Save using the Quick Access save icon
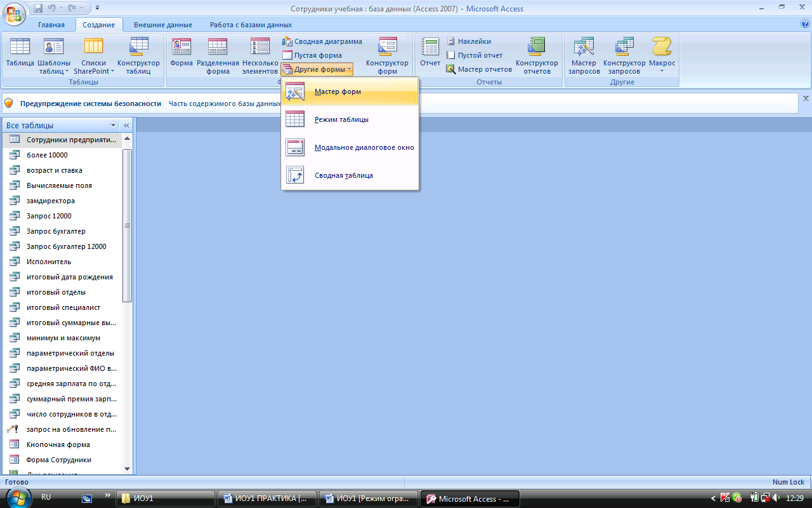The image size is (812, 508). pos(38,8)
